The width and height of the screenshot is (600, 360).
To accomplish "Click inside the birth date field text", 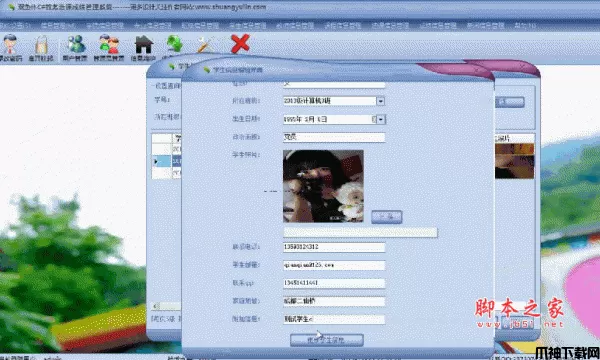I will pyautogui.click(x=305, y=119).
